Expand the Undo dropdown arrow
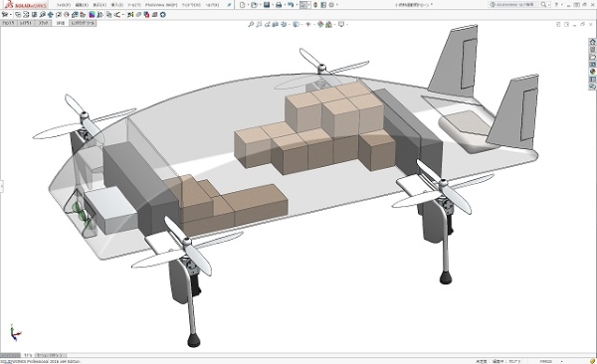The image size is (597, 364). coord(297,5)
